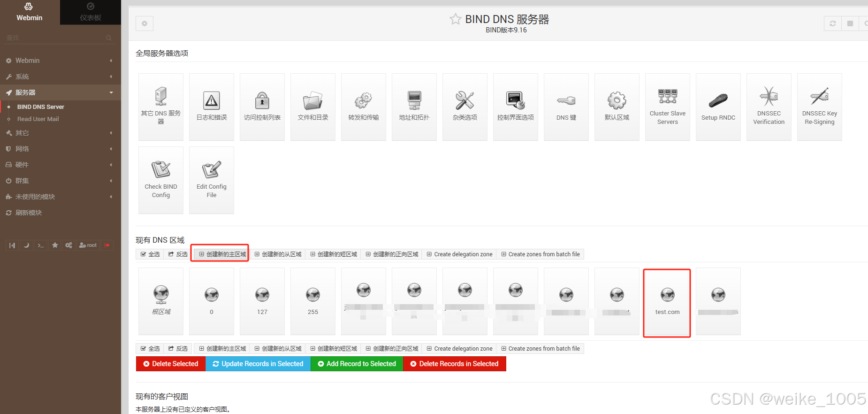Click Update Records in Selected button
The image size is (868, 414).
pyautogui.click(x=258, y=364)
